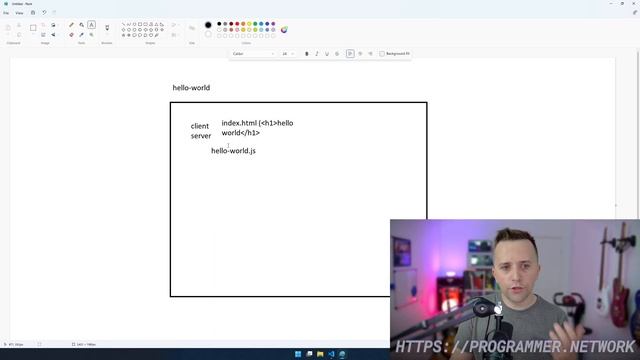Click the Size line thickness icon
Screen dimensions: 640x360
tap(192, 28)
